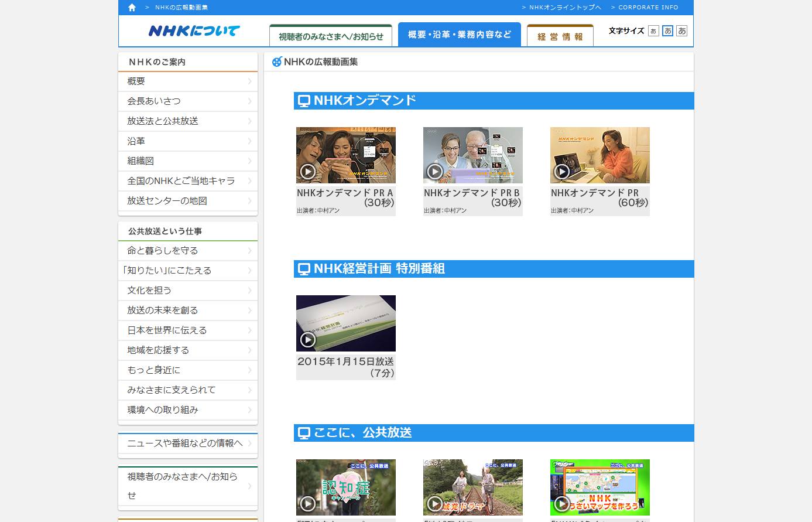Open 日本を世界に伝える sidebar item
Screen dimensions: 812x522
tap(188, 330)
